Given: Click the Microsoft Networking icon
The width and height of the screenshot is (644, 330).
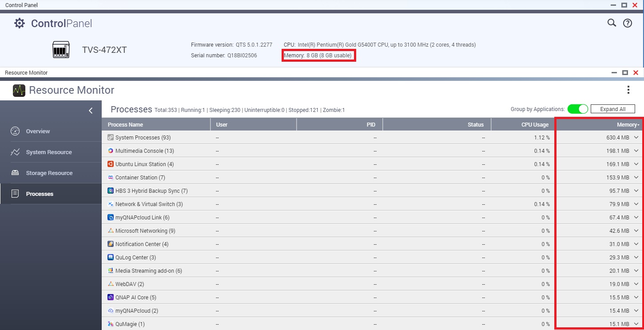Looking at the screenshot, I should [x=111, y=231].
